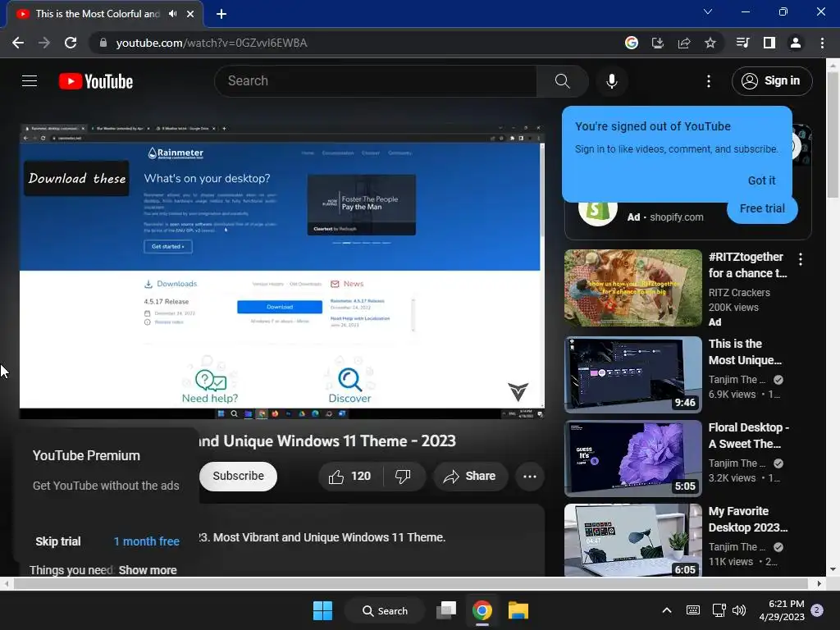Open the taskbar volume control
Viewport: 840px width, 630px height.
tap(739, 610)
